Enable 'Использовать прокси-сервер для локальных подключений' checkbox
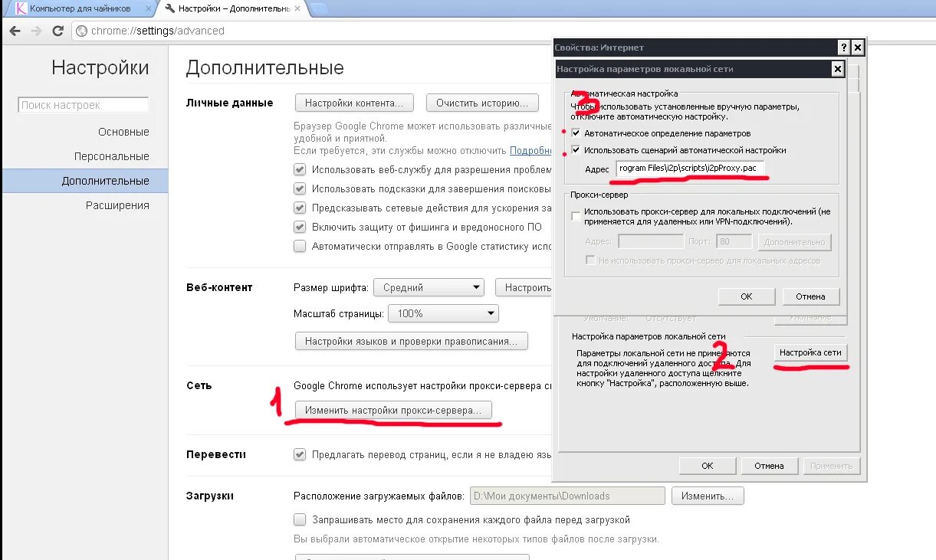 point(576,217)
